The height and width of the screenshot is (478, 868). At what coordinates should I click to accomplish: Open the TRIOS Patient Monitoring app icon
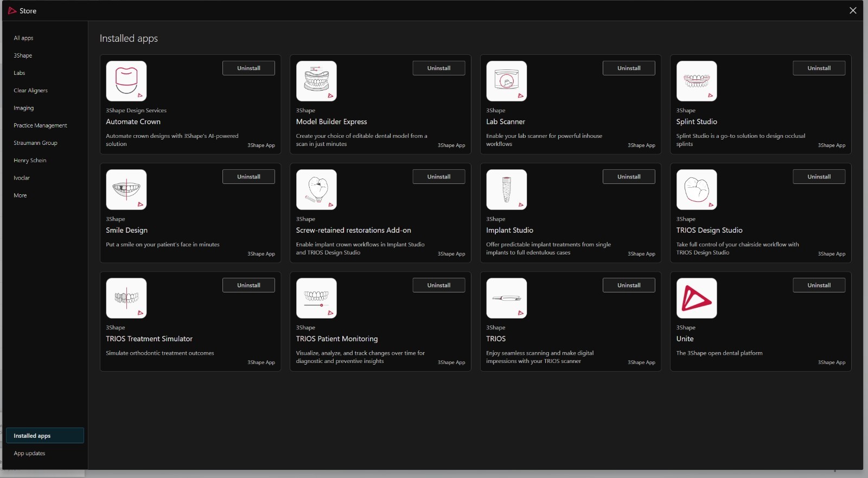[x=316, y=298]
